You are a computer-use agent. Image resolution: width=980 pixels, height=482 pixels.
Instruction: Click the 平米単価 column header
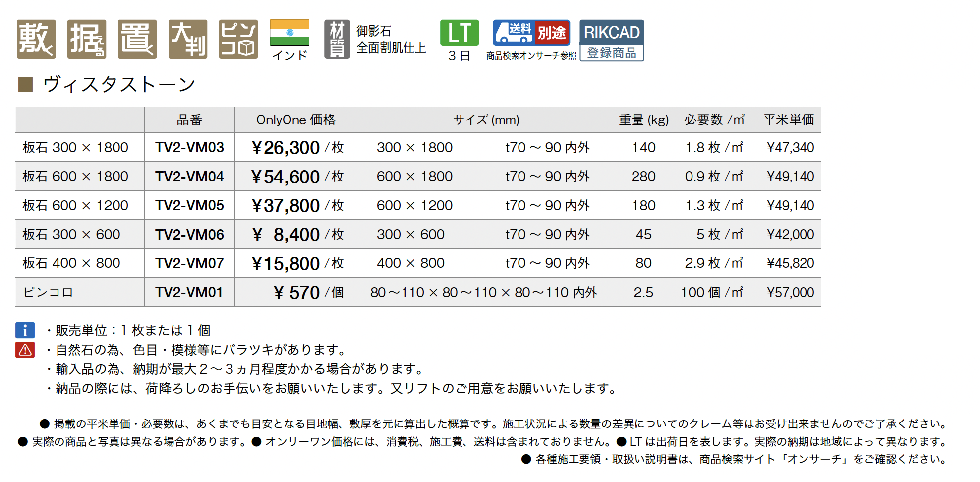788,120
